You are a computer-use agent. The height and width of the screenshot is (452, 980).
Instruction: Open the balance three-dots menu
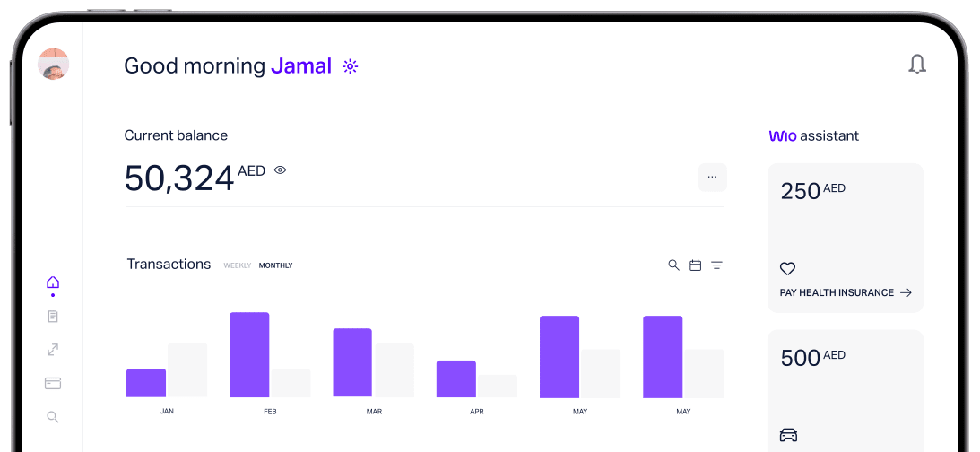(x=713, y=177)
